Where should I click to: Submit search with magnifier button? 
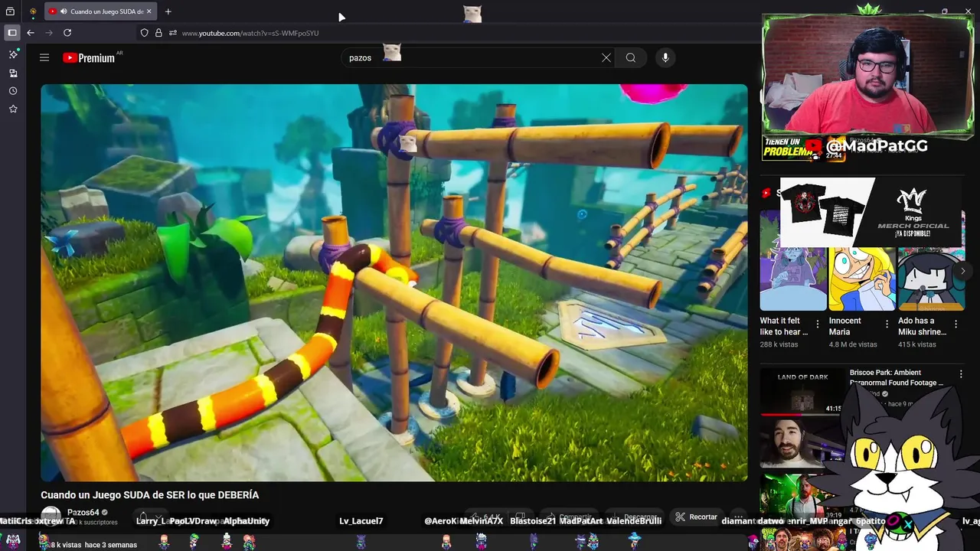pos(631,57)
